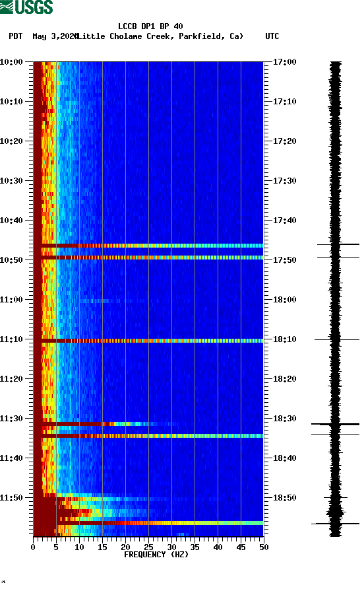Click the 17:20 UTC time label

click(284, 141)
